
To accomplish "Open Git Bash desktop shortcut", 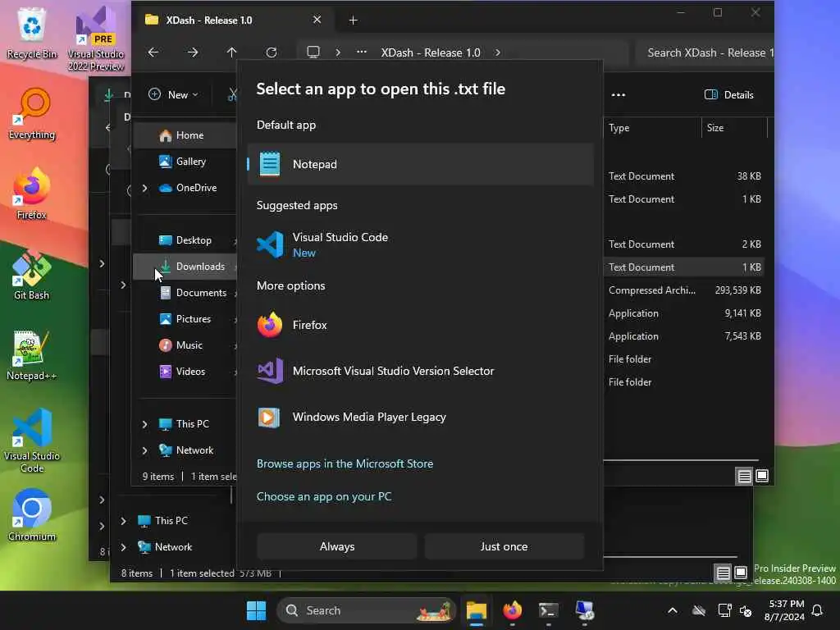I will click(32, 274).
